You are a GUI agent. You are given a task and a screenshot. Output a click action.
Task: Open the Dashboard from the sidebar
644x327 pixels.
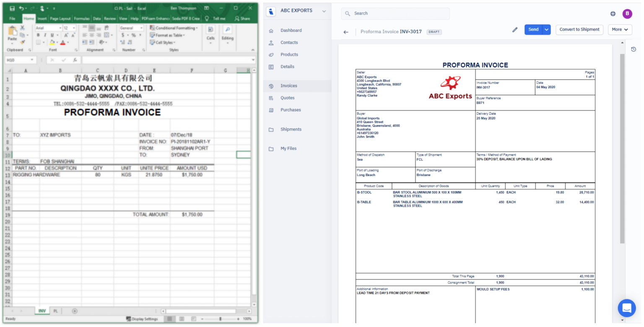click(291, 30)
